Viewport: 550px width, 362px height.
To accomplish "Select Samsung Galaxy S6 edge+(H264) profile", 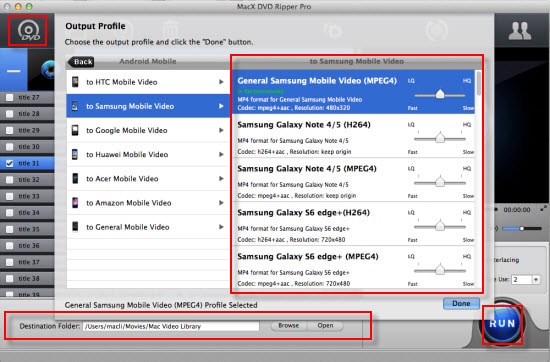I will click(x=354, y=224).
